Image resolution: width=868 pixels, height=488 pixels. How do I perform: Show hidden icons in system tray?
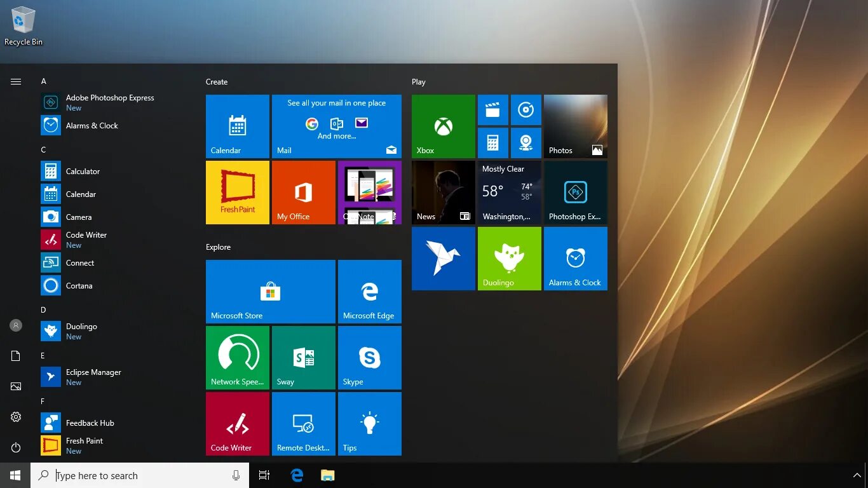tap(857, 475)
